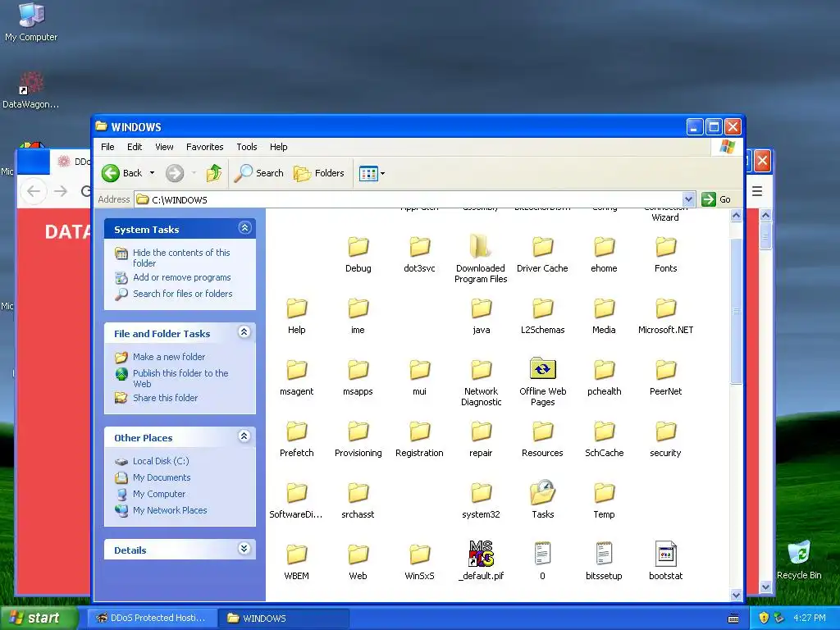Go to My Documents in Other Places

(x=162, y=477)
